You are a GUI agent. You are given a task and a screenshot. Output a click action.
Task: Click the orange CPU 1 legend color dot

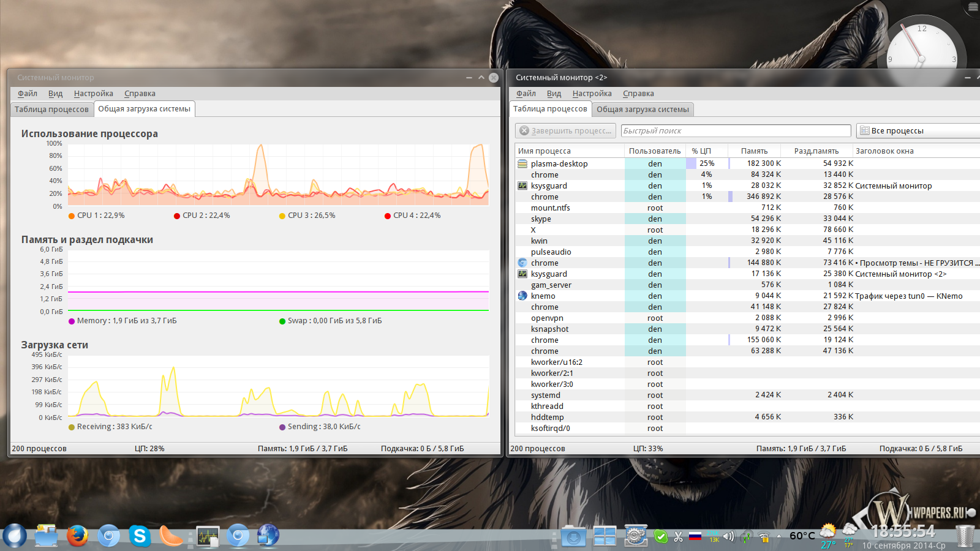click(72, 216)
